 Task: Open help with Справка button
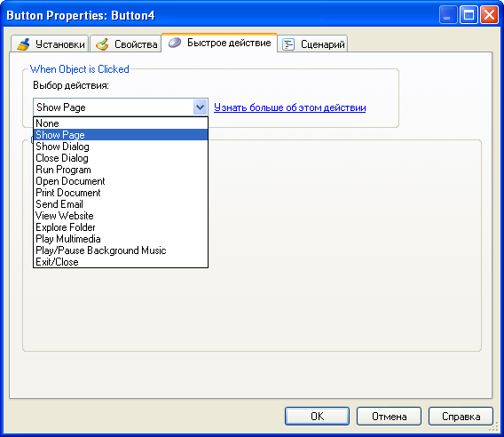pyautogui.click(x=461, y=416)
